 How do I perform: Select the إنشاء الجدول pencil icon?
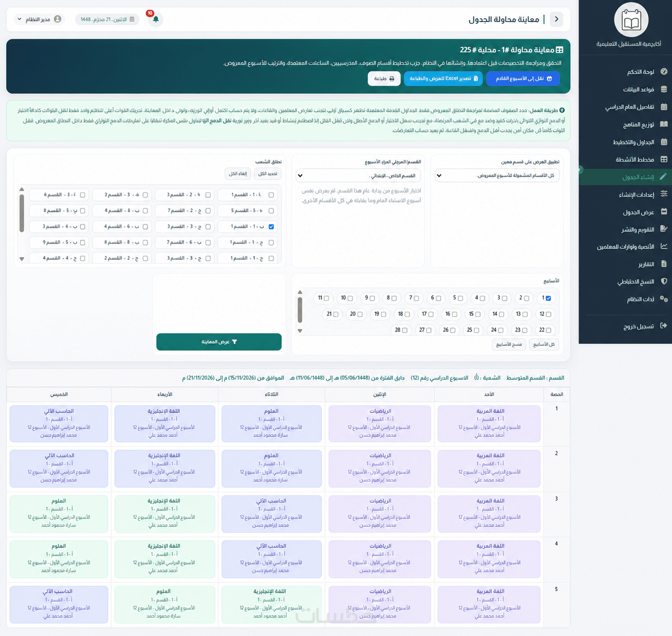[x=663, y=177]
